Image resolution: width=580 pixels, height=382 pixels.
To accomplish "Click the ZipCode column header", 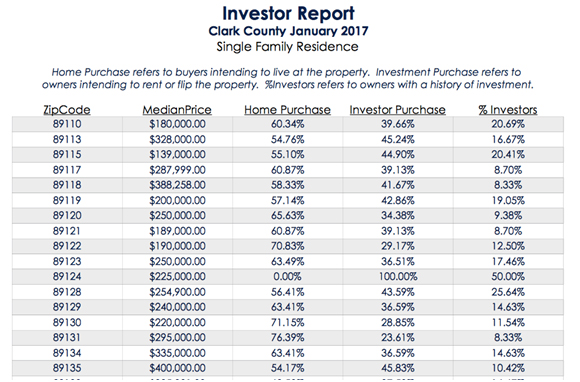I will [x=67, y=110].
